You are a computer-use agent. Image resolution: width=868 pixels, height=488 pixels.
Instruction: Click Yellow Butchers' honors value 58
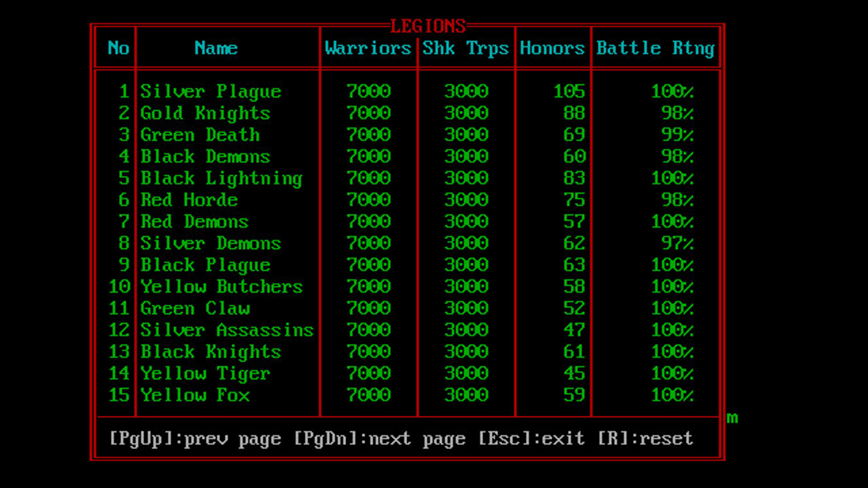coord(574,287)
